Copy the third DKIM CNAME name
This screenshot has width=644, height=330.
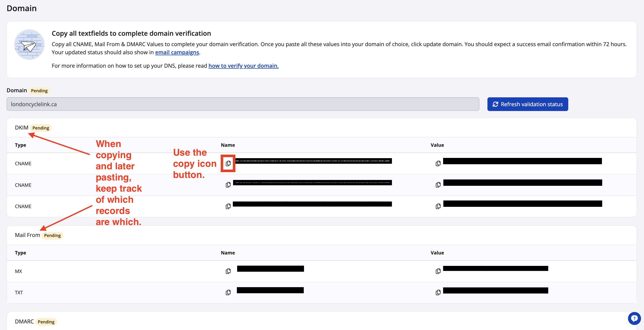228,206
